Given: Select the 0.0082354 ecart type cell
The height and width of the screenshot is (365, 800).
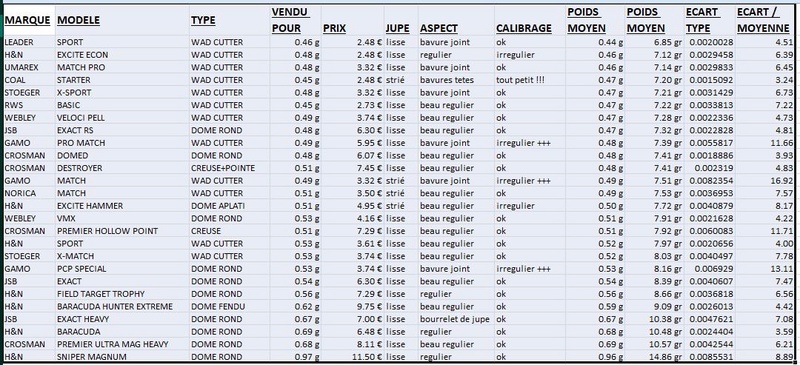Looking at the screenshot, I should 710,181.
